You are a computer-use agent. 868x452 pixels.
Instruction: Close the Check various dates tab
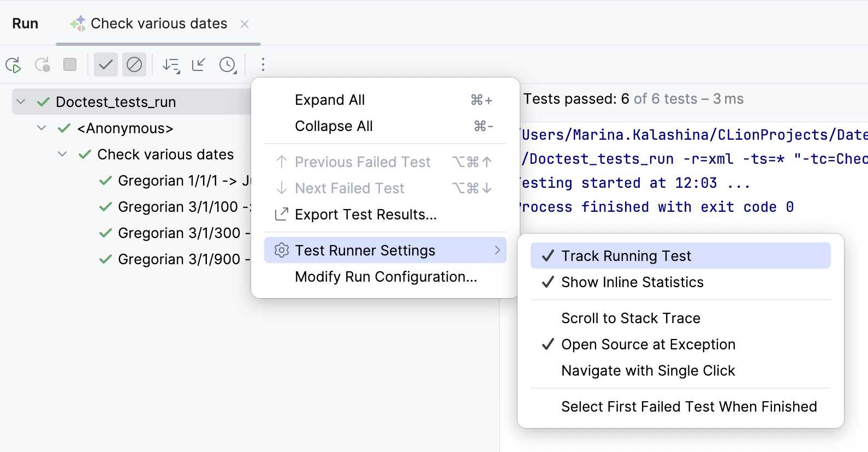(245, 23)
